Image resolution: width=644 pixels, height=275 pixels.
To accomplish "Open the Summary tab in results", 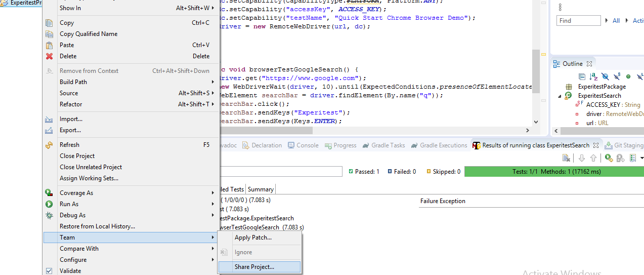I will pyautogui.click(x=261, y=189).
